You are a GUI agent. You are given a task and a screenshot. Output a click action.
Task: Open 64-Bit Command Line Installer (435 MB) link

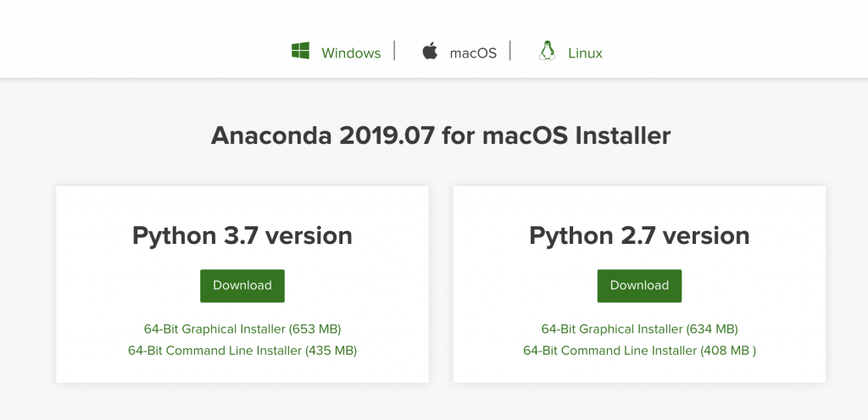pyautogui.click(x=242, y=350)
